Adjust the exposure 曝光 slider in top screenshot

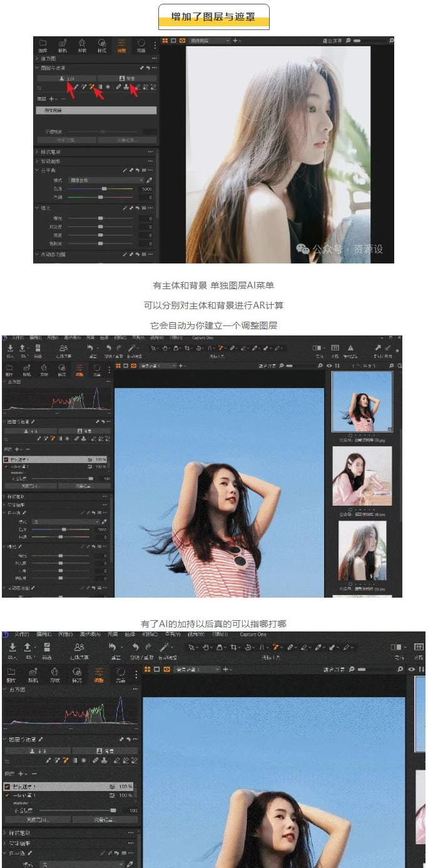[x=100, y=218]
